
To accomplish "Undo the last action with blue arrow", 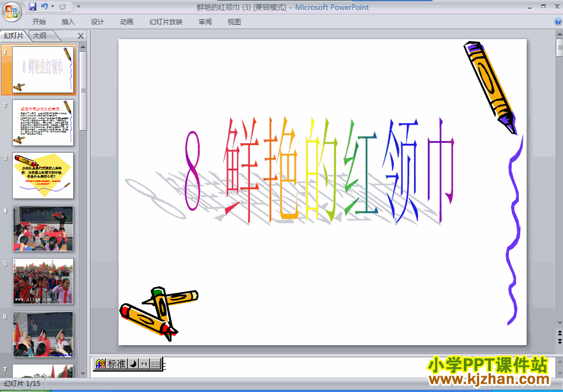I will click(x=45, y=7).
